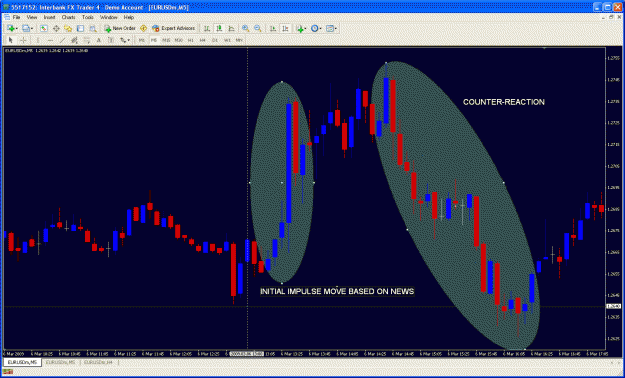Switch to M15 timeframe
625x378 pixels.
pos(166,40)
